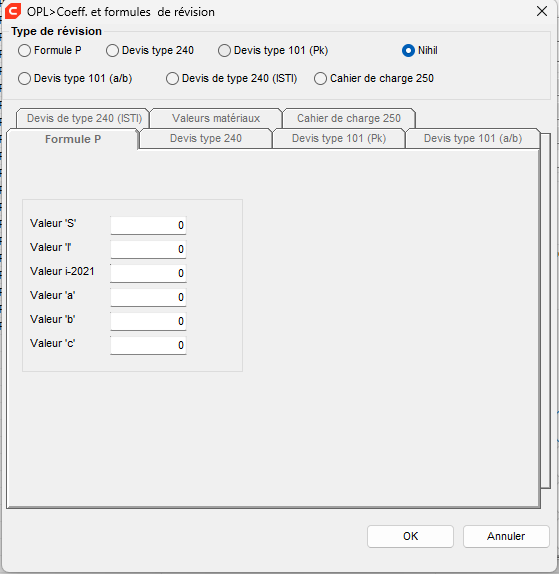This screenshot has width=559, height=574.
Task: Close the revision dialog window
Action: coord(542,11)
